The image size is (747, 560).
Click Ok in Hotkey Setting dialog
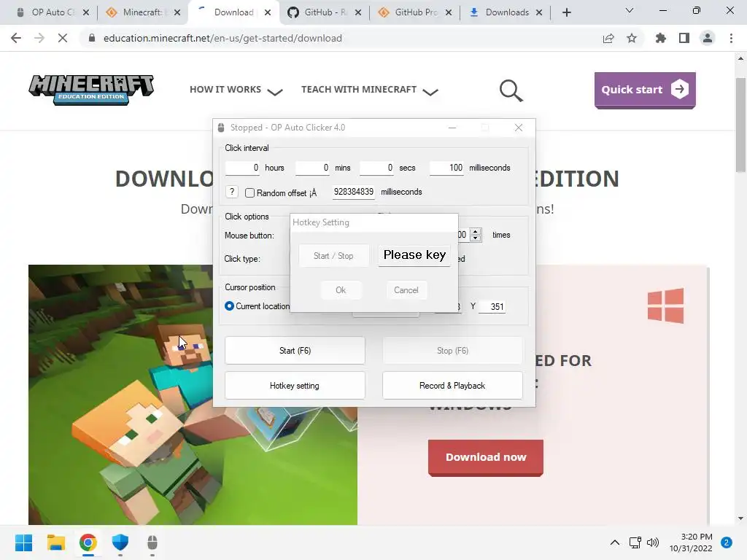[x=341, y=290]
